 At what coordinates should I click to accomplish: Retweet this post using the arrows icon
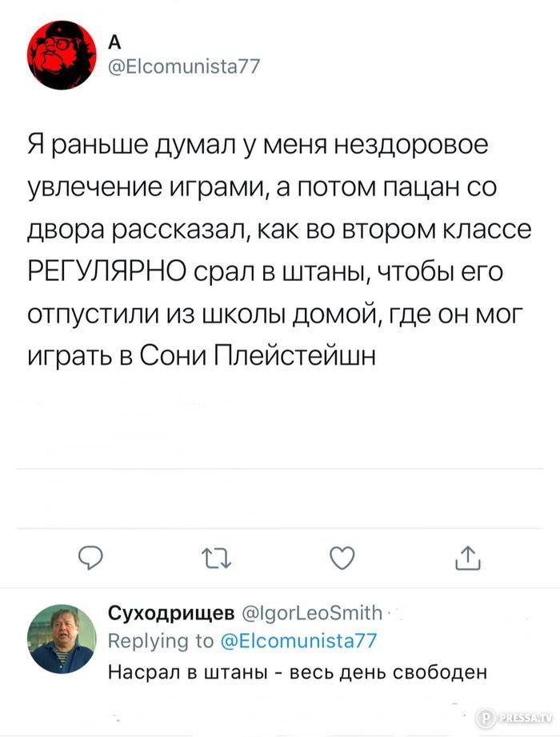(x=216, y=557)
